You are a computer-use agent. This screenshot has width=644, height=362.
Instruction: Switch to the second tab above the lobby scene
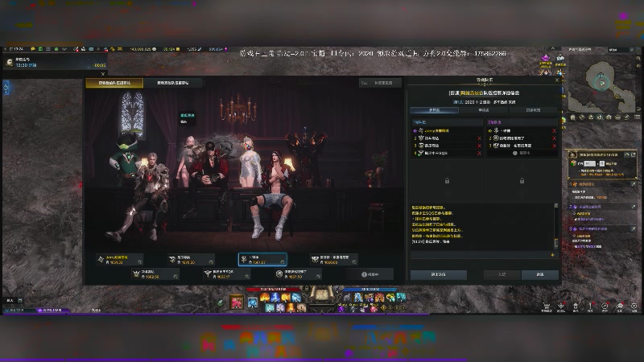[173, 83]
